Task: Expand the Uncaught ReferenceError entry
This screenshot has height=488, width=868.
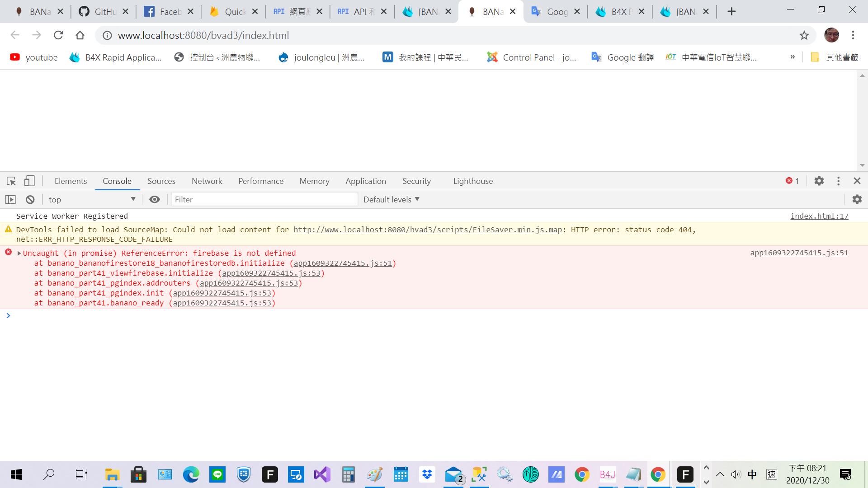Action: 19,253
